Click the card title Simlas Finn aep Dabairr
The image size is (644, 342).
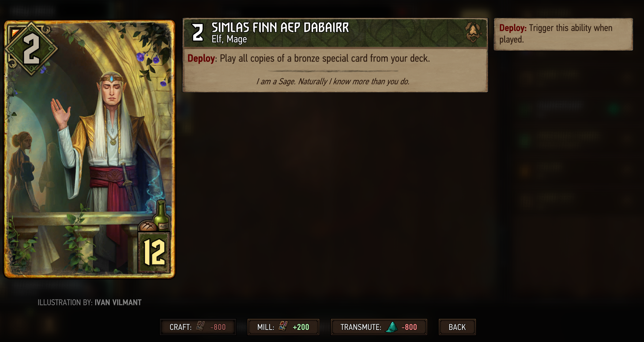pyautogui.click(x=280, y=27)
